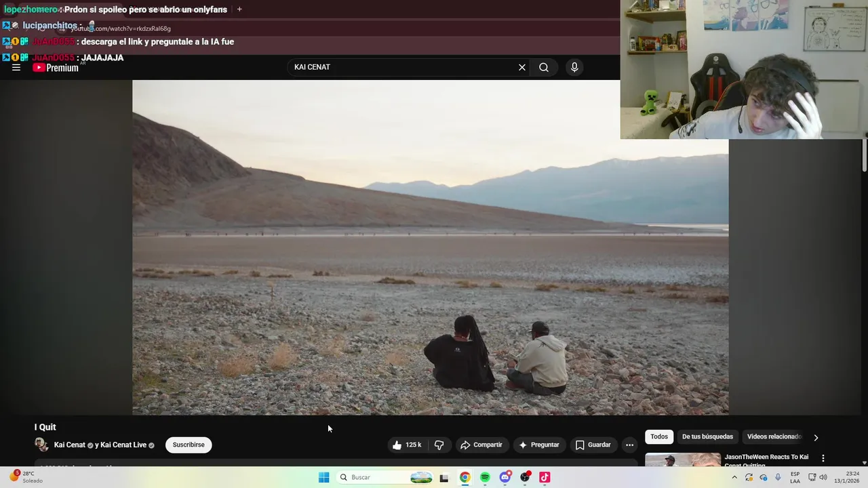Open JasonTheWeen Reacts video thumbnail
This screenshot has width=868, height=488.
(683, 460)
